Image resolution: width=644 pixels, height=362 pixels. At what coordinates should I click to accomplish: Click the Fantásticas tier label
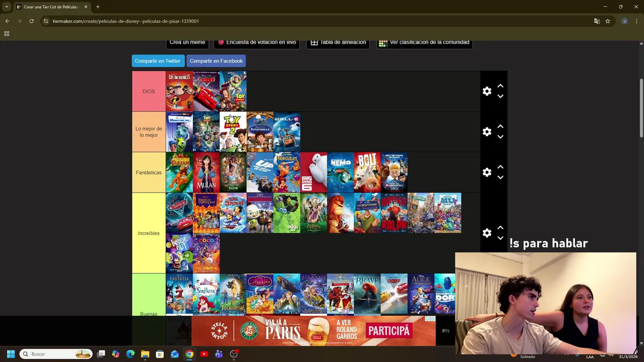click(148, 172)
